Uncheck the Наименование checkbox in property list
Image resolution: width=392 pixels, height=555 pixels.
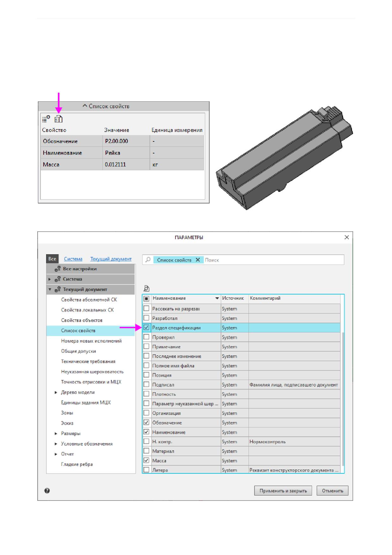click(146, 432)
